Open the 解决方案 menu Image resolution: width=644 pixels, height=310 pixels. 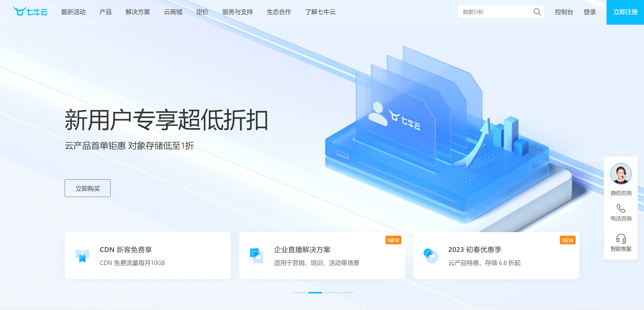[138, 12]
